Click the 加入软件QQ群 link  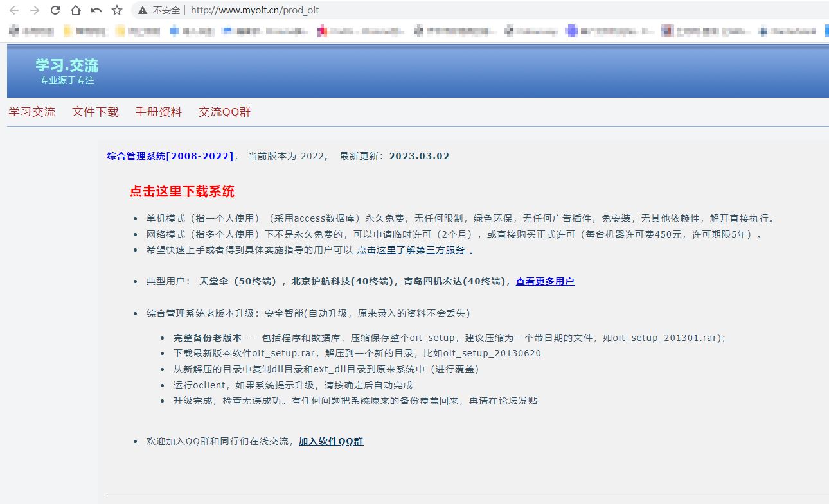[331, 442]
